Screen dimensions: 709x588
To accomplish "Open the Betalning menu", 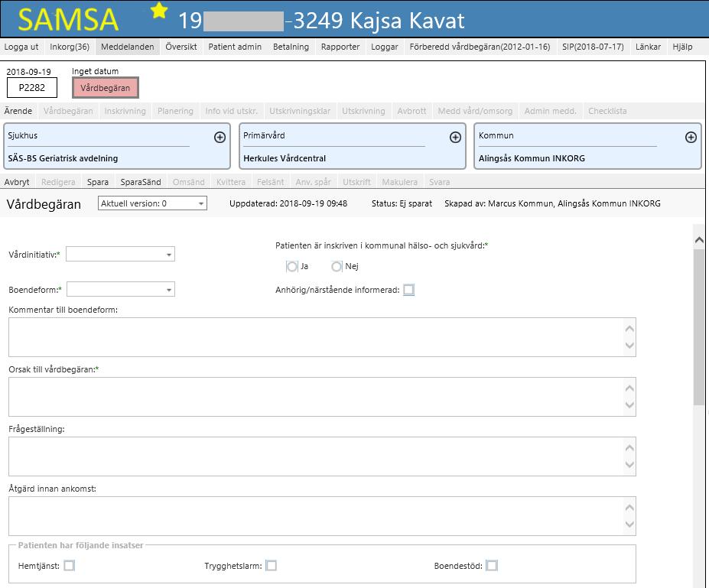I will (291, 47).
